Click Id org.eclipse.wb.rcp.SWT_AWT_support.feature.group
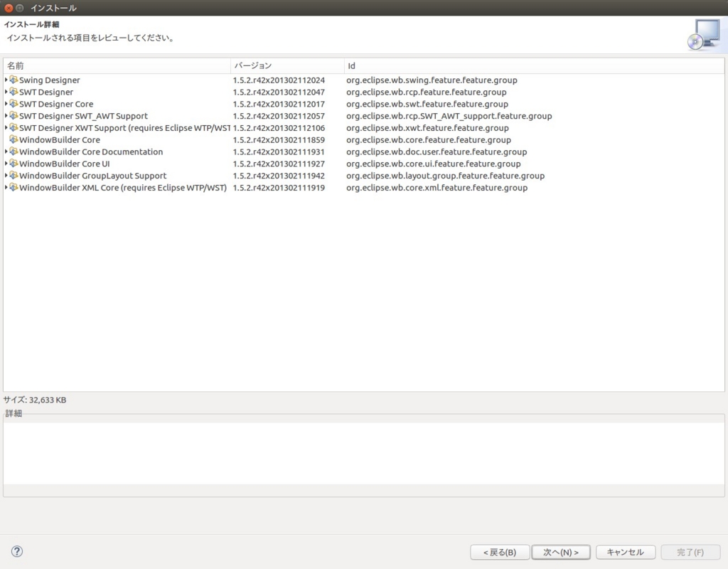 (x=449, y=116)
